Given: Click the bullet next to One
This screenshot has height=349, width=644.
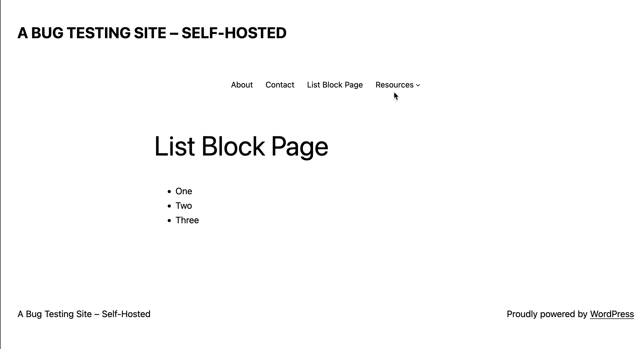Looking at the screenshot, I should click(x=170, y=191).
